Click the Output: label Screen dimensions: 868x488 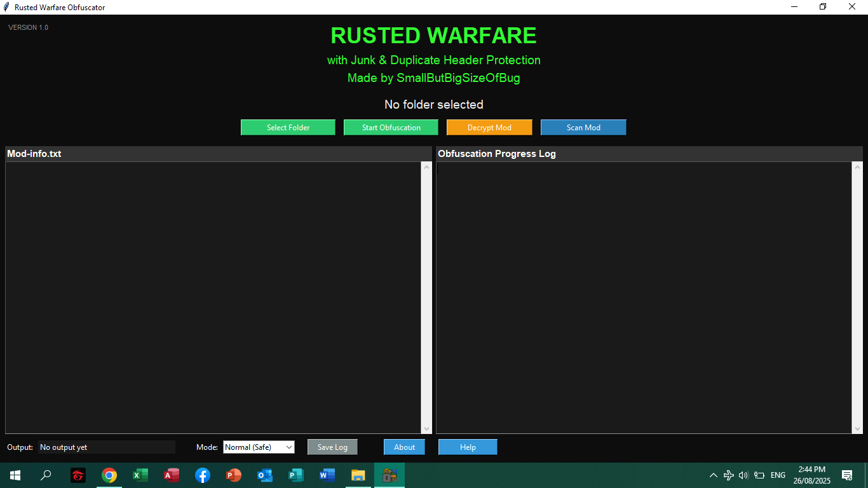[x=20, y=447]
